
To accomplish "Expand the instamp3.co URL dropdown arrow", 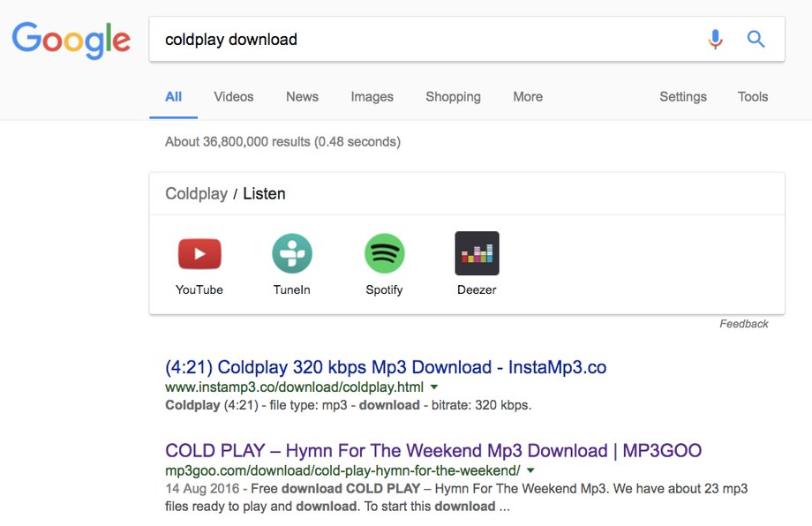I will [434, 387].
